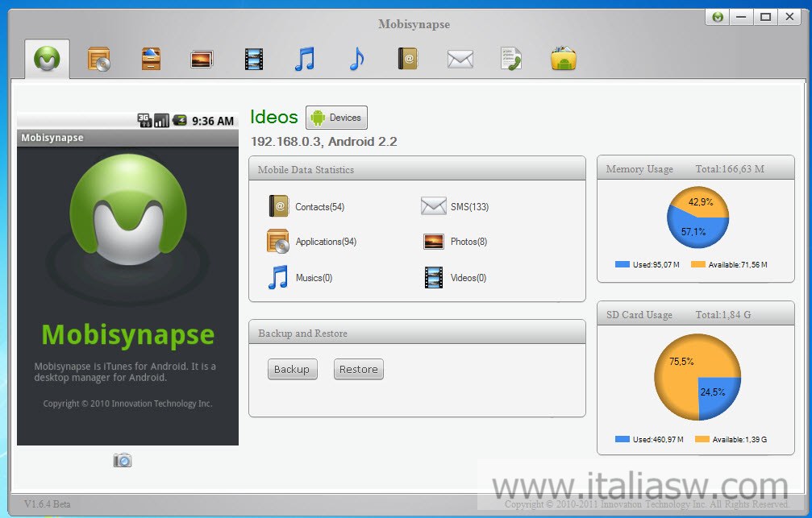Click the Backup button
This screenshot has width=812, height=518.
click(x=292, y=369)
